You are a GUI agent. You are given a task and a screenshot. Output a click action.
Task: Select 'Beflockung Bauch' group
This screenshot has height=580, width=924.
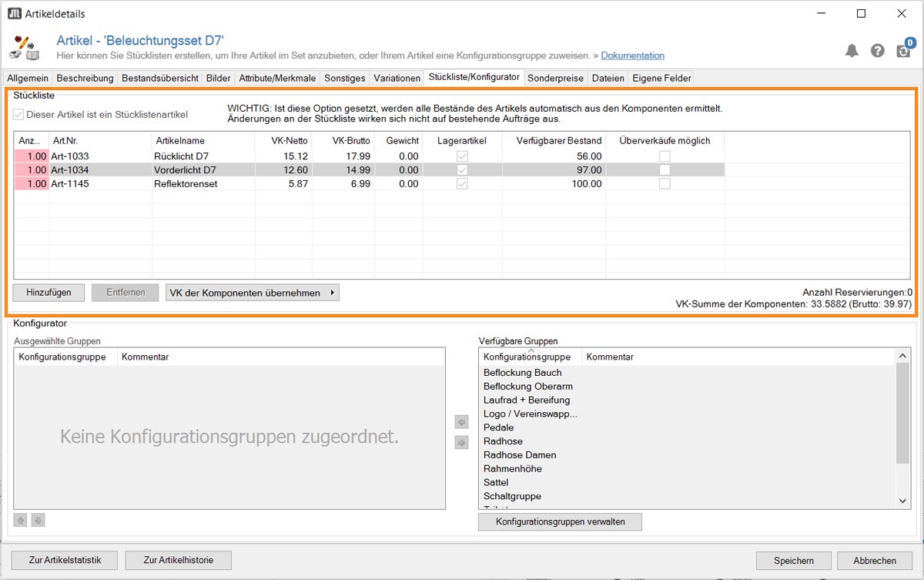pyautogui.click(x=522, y=373)
